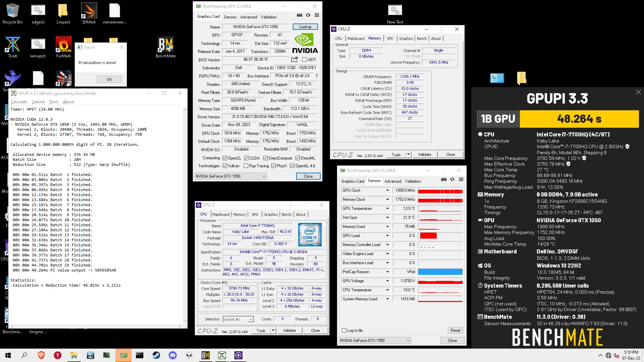Switch to Sensors tab in top GPU-Z window
Image resolution: width=644 pixels, height=362 pixels.
(230, 17)
